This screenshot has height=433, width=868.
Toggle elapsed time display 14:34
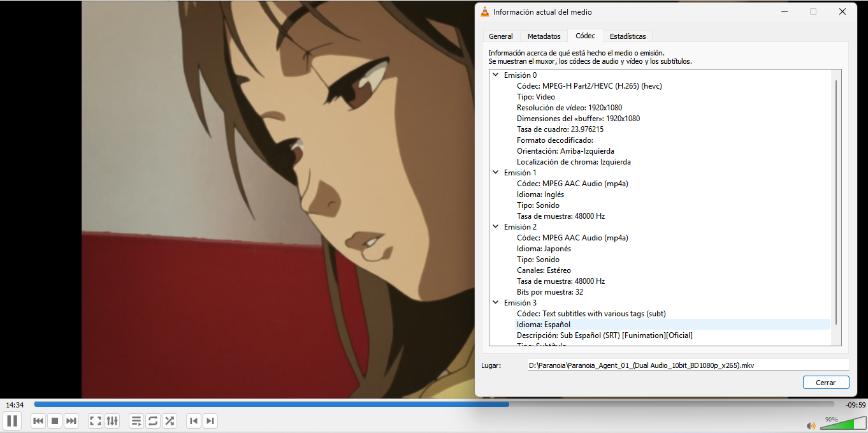click(15, 405)
